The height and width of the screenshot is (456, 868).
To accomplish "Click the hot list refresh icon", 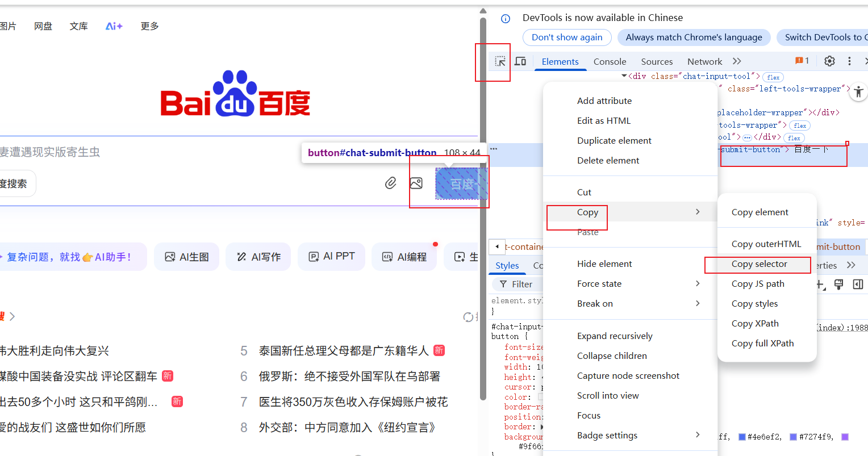I will pos(468,317).
